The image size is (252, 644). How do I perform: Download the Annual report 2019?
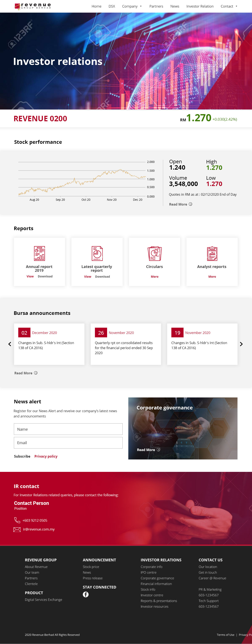point(45,276)
